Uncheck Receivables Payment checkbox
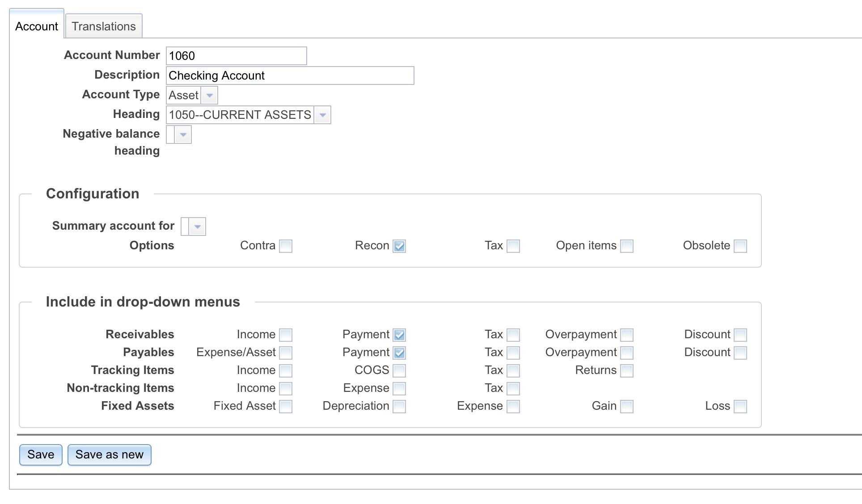Viewport: 862px width, 504px height. coord(399,335)
